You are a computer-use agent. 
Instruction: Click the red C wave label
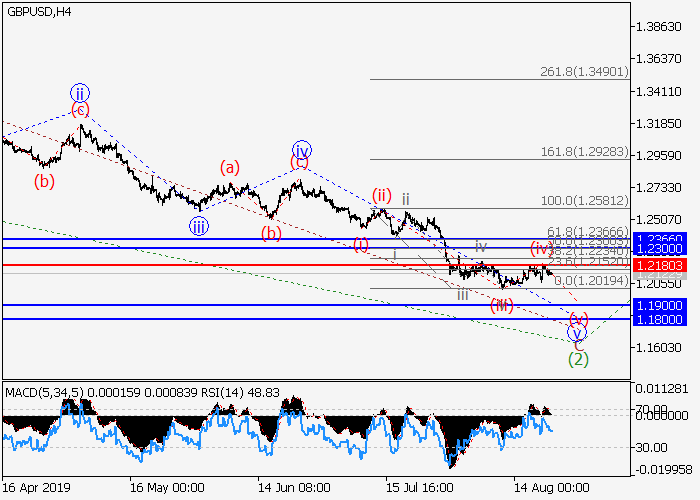(x=577, y=346)
